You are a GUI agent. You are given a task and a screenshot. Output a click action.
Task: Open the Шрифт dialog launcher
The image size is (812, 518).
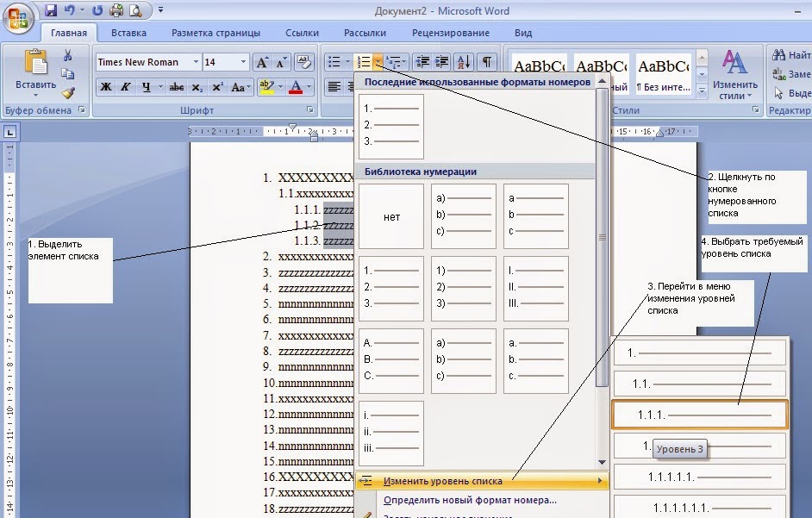(x=310, y=109)
